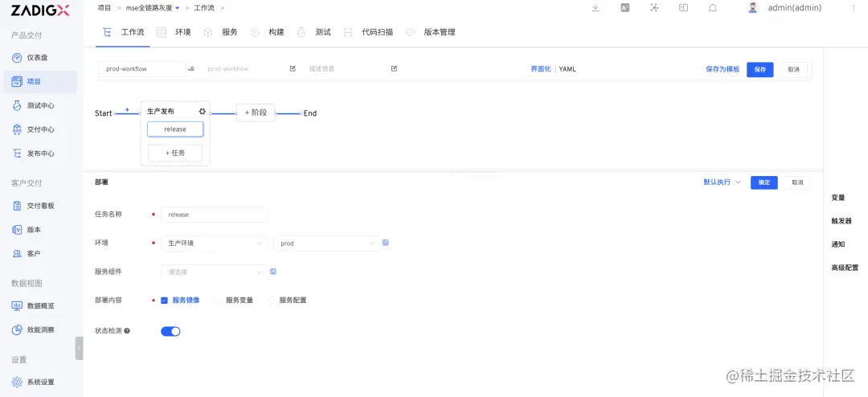
Task: Switch to 版本管理 tab
Action: 431,32
